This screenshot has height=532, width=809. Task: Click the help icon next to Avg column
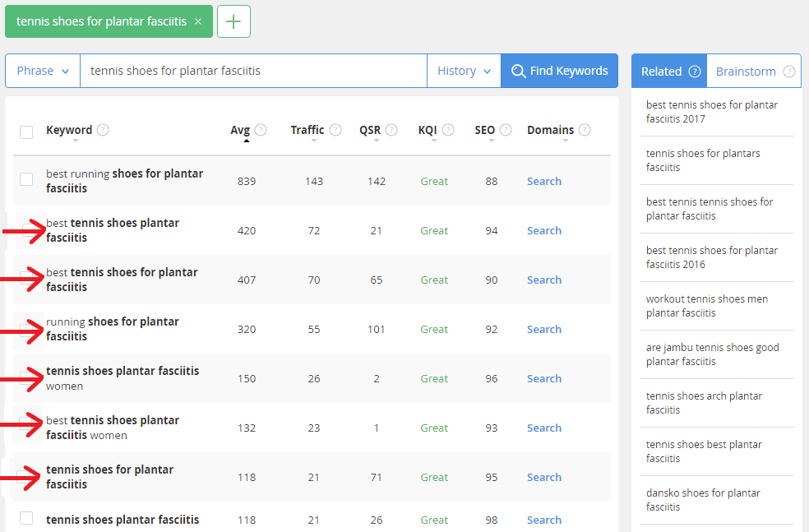point(261,129)
